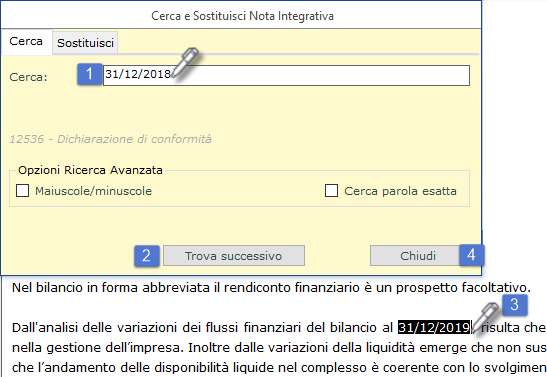Click the highlighted date 31/12/2019

coord(434,327)
